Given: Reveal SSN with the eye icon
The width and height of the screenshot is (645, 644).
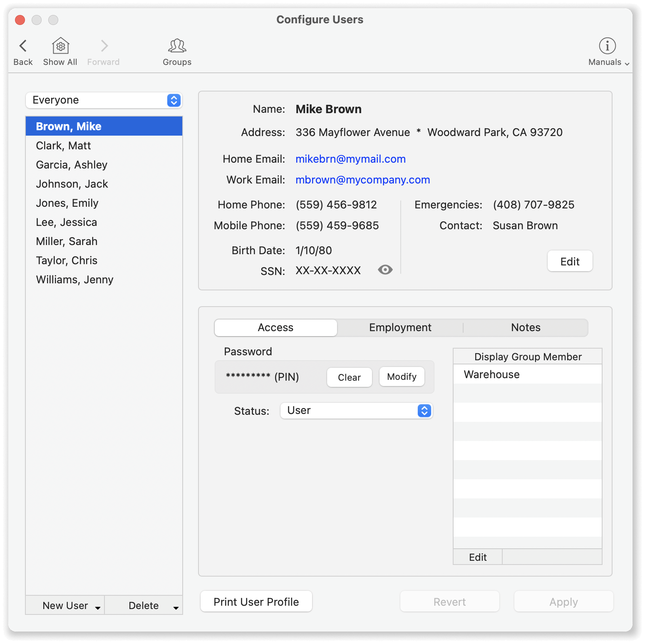Looking at the screenshot, I should pyautogui.click(x=385, y=270).
